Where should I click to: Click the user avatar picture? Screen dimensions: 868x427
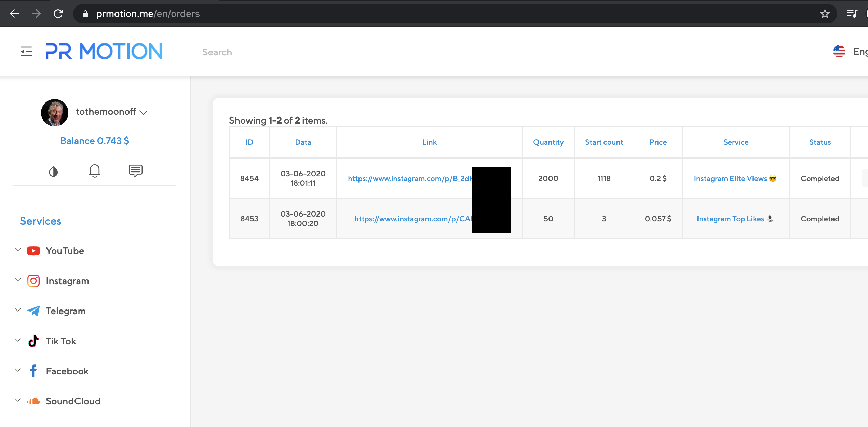[x=55, y=112]
